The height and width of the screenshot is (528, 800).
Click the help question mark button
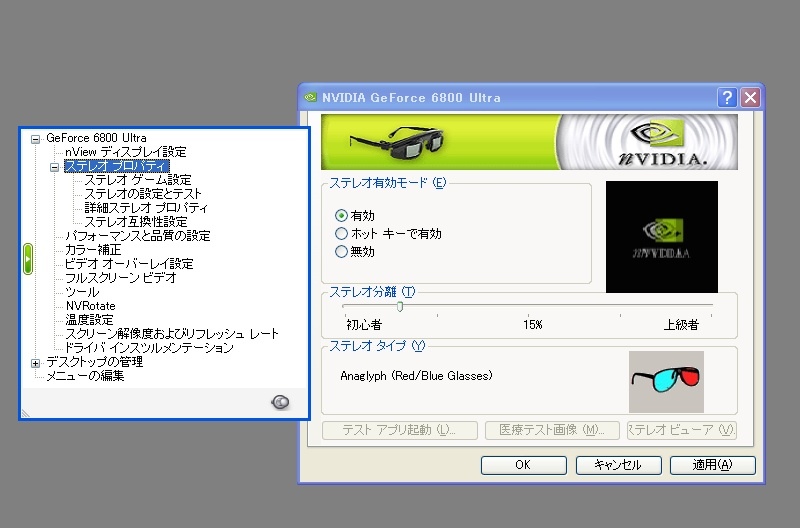[x=727, y=97]
